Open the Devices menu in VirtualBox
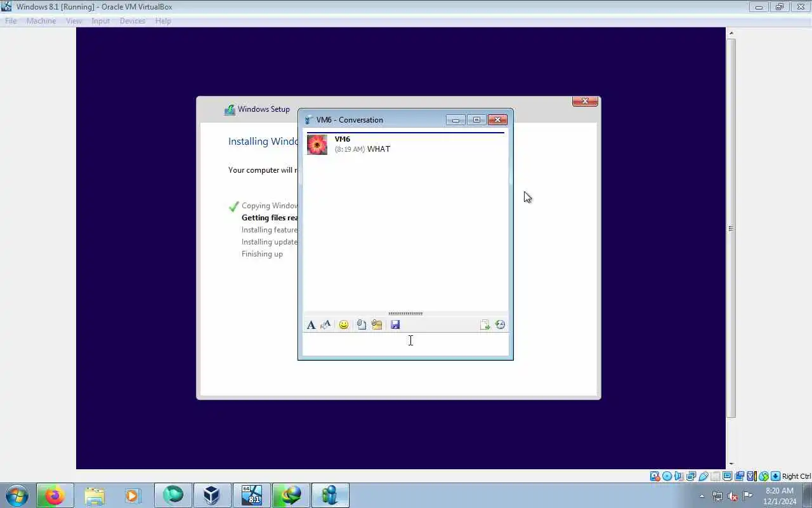812x508 pixels. pyautogui.click(x=132, y=21)
